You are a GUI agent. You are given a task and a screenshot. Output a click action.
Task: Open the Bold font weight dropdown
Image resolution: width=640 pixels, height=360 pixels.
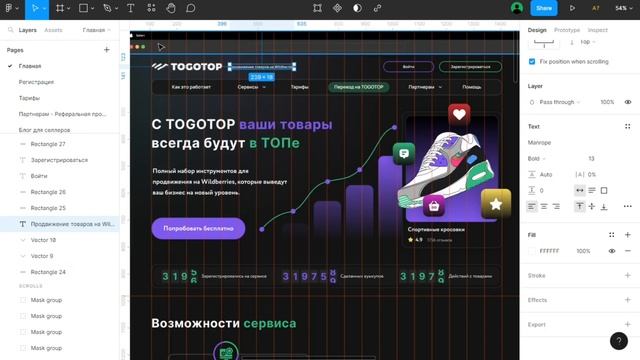[536, 158]
